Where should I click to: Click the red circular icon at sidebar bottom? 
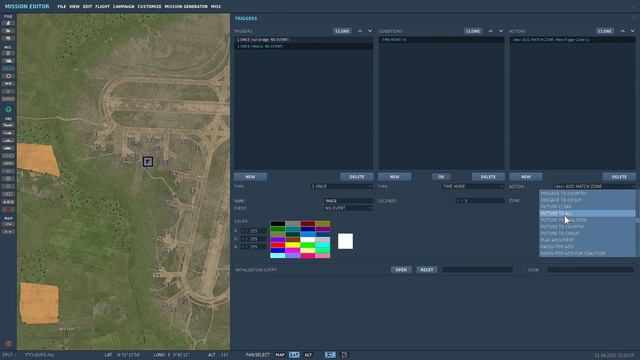click(8, 344)
